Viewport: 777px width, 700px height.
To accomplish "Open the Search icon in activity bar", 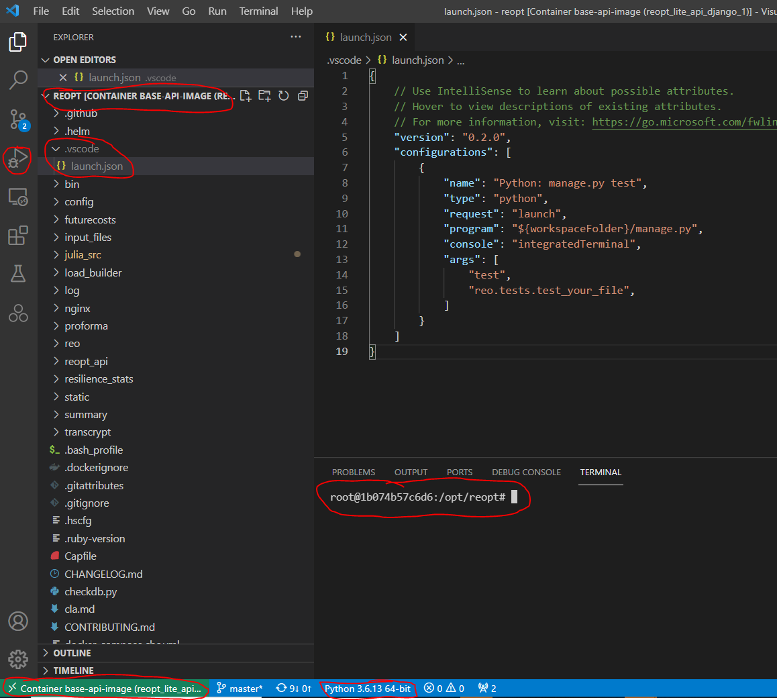I will 18,80.
